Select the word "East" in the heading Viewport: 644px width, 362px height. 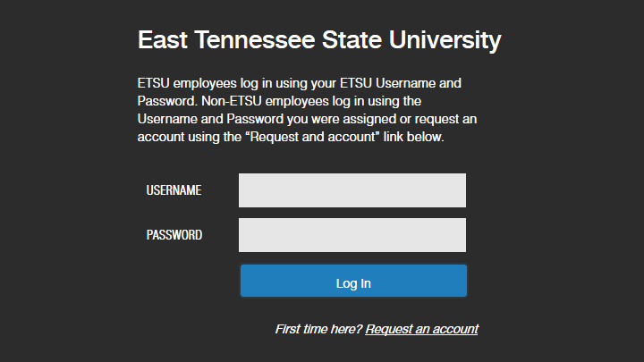pyautogui.click(x=163, y=41)
